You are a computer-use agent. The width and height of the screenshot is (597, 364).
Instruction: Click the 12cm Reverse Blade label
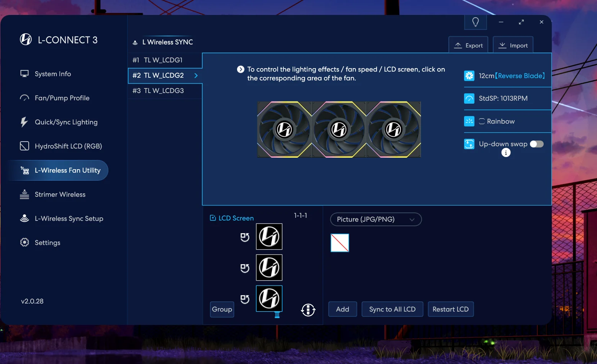click(512, 76)
